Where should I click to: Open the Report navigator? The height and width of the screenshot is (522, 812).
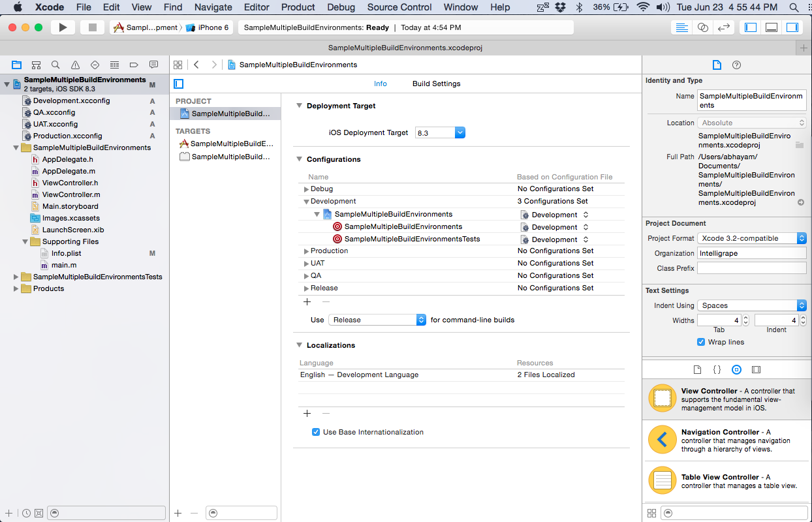tap(153, 65)
